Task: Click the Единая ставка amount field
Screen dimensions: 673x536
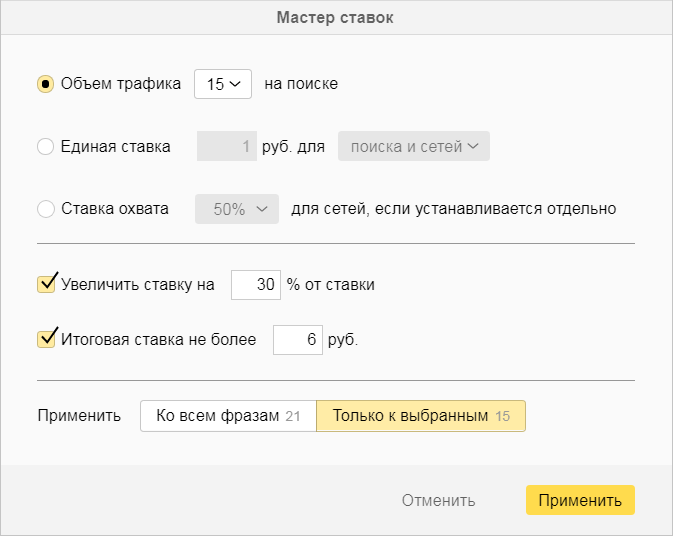Action: [x=227, y=147]
